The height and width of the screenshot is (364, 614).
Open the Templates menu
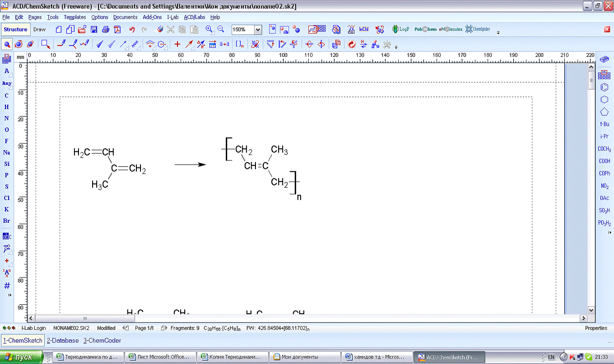[x=75, y=17]
